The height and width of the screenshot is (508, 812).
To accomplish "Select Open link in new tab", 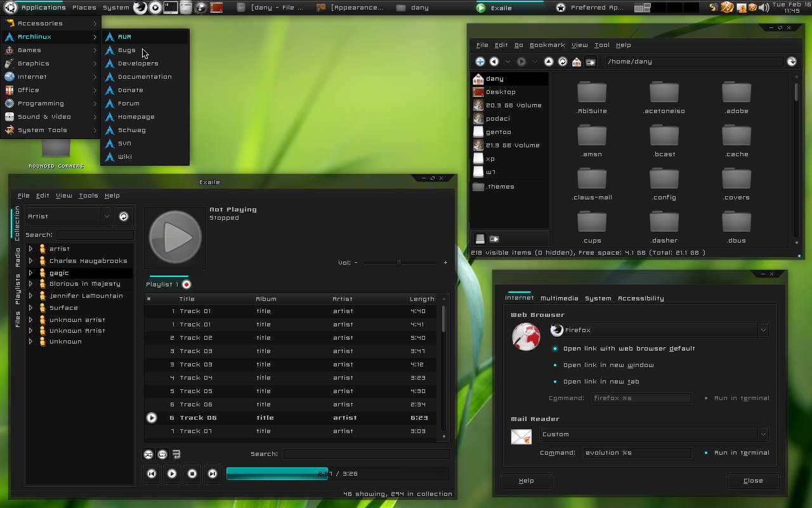I will (x=596, y=382).
